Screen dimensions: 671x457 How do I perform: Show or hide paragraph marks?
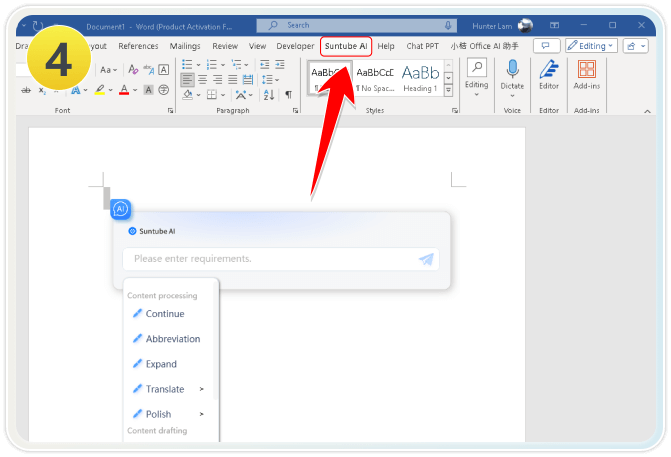point(289,95)
